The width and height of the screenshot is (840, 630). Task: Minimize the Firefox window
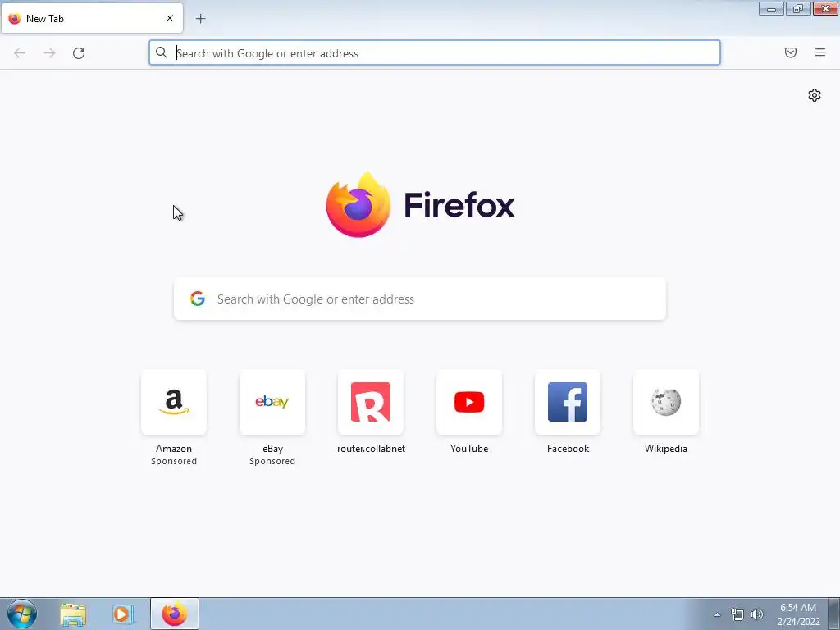pyautogui.click(x=771, y=8)
